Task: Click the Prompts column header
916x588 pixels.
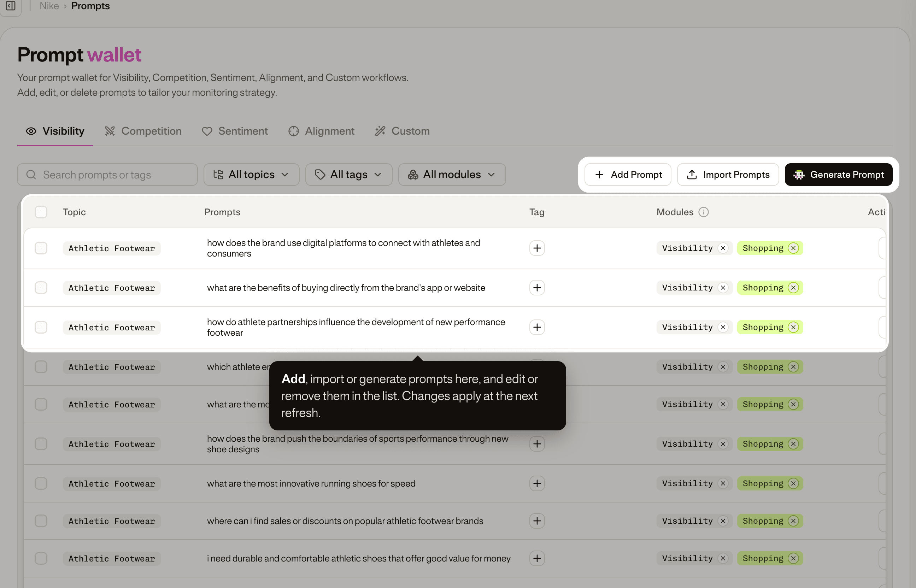Action: 222,212
